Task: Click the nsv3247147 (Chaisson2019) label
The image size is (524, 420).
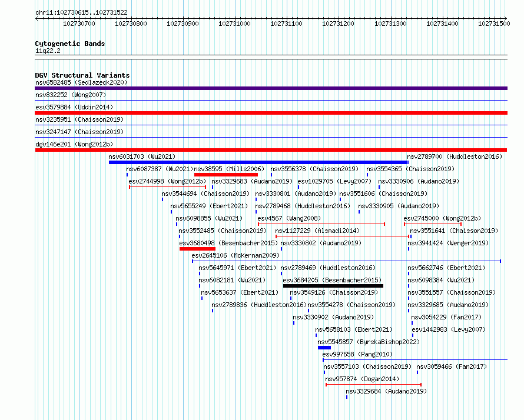Action: (79, 132)
